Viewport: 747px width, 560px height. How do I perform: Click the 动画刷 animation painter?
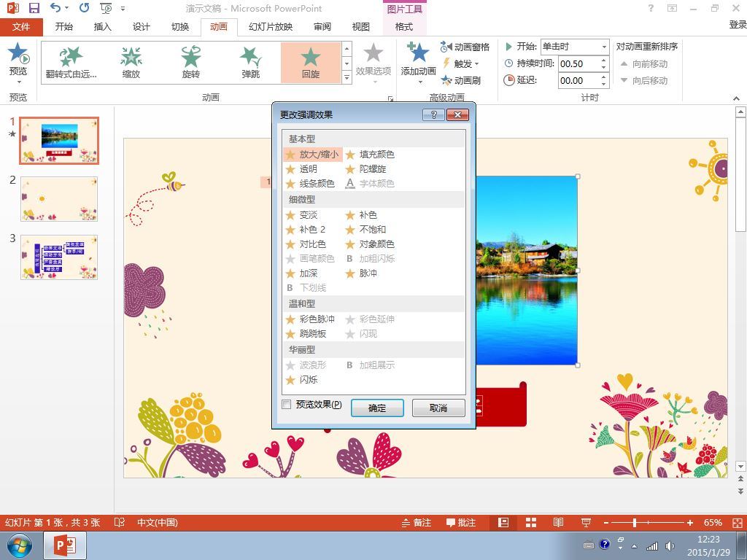coord(461,80)
